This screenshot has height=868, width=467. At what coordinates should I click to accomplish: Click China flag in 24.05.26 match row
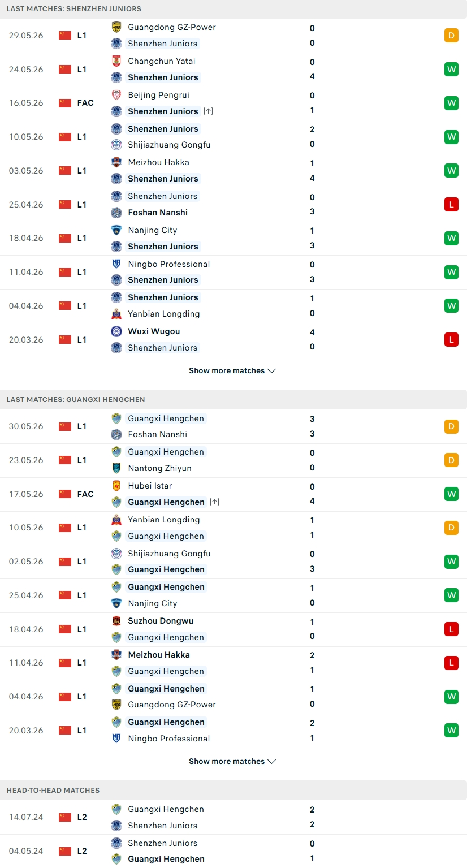65,69
